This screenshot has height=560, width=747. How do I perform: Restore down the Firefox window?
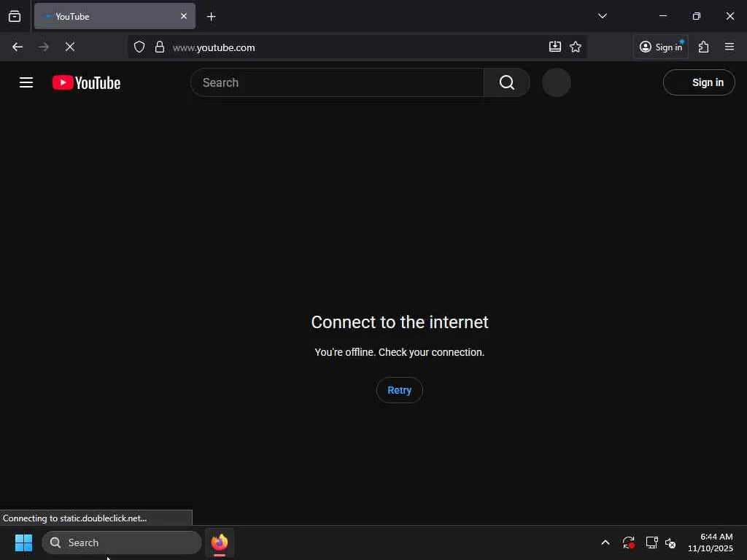point(697,16)
